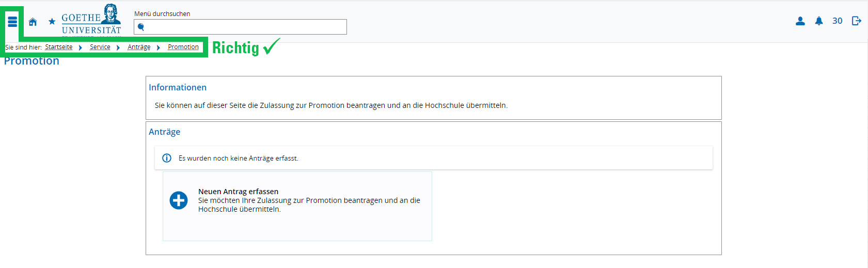Click the chevron after Startseite
868x268 pixels.
[81, 48]
